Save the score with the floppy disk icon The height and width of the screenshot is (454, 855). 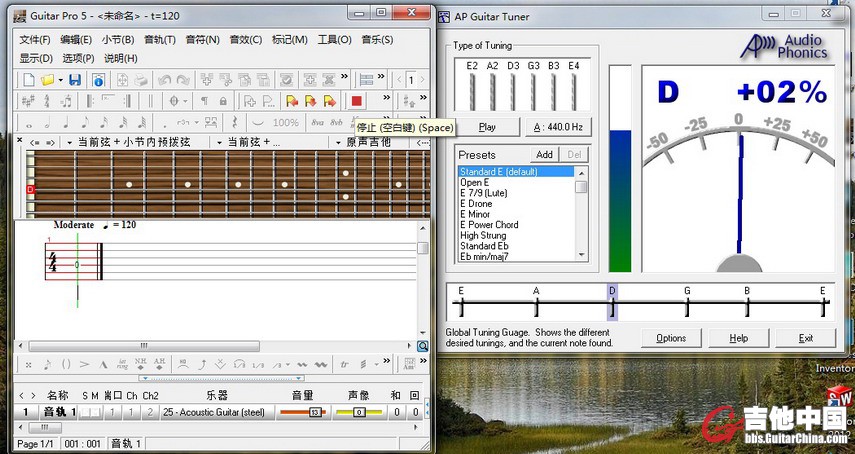pos(75,80)
